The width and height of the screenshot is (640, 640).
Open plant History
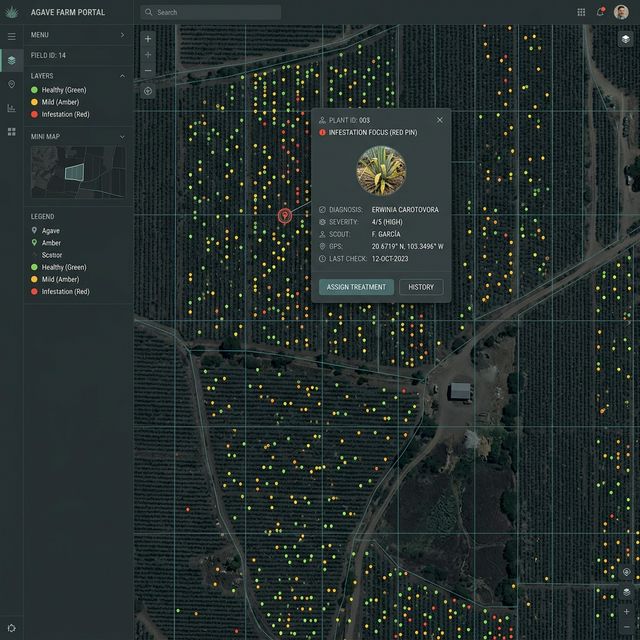coord(421,287)
